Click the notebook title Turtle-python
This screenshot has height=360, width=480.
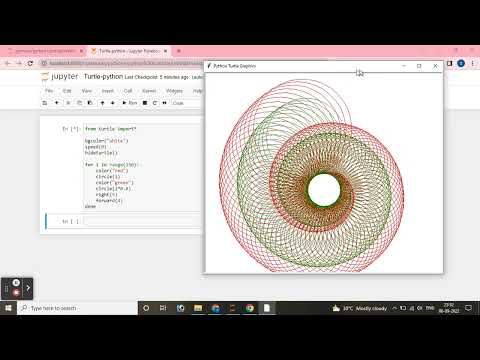[103, 77]
